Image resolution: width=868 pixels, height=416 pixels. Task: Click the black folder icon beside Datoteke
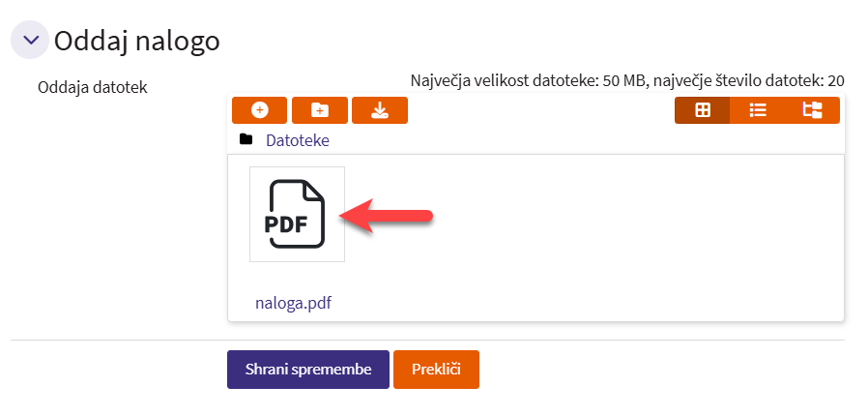(246, 140)
